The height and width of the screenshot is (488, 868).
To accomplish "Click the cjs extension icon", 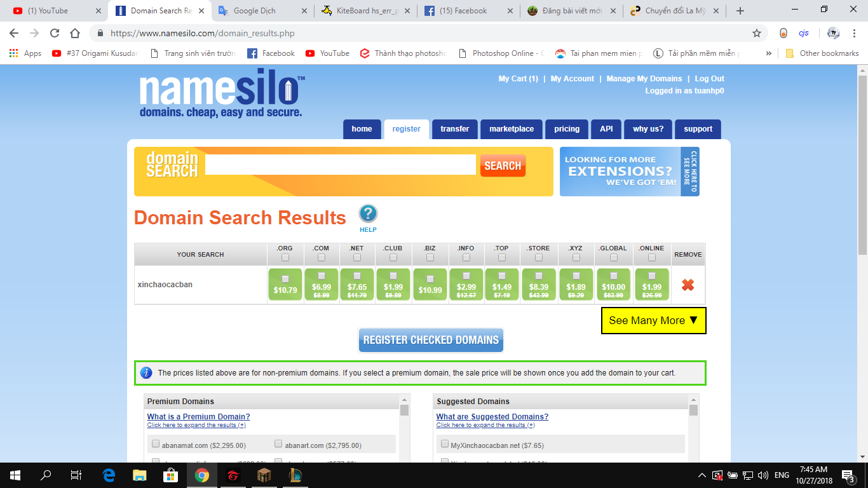I will pos(804,33).
